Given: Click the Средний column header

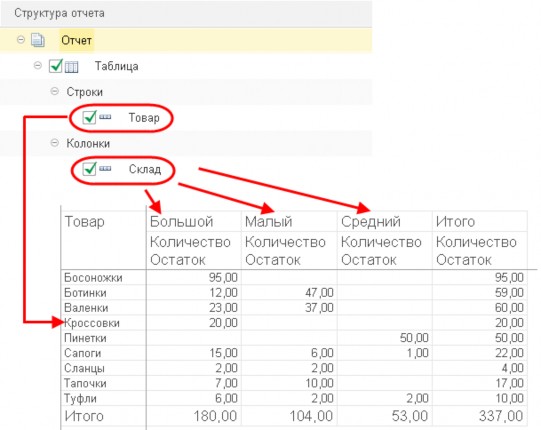Looking at the screenshot, I should coord(371,222).
